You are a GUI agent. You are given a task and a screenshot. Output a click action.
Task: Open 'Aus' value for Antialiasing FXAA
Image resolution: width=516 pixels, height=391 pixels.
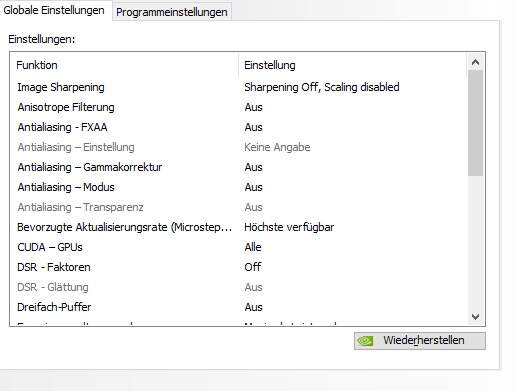253,127
